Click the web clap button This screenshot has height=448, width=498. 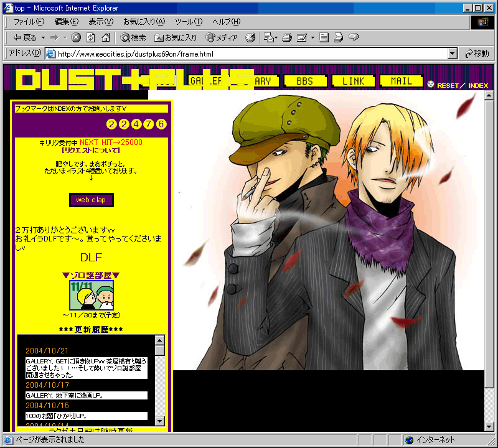tap(91, 200)
